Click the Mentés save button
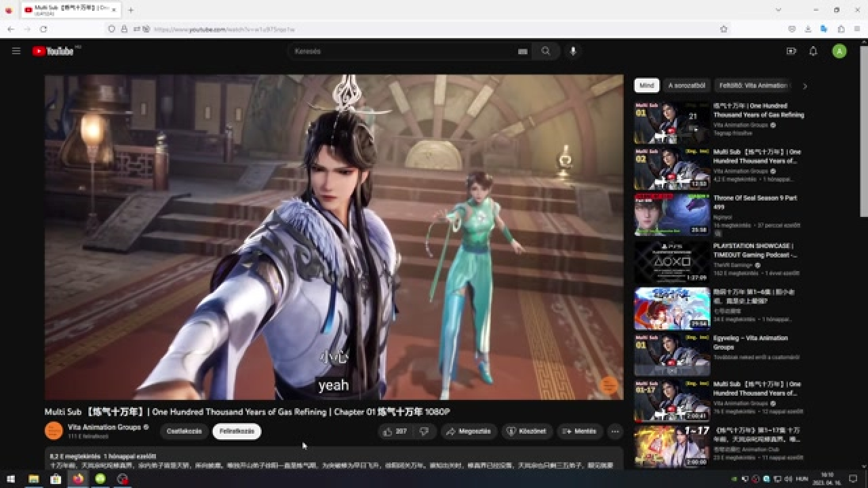Screen dimensions: 868x488 pyautogui.click(x=580, y=432)
